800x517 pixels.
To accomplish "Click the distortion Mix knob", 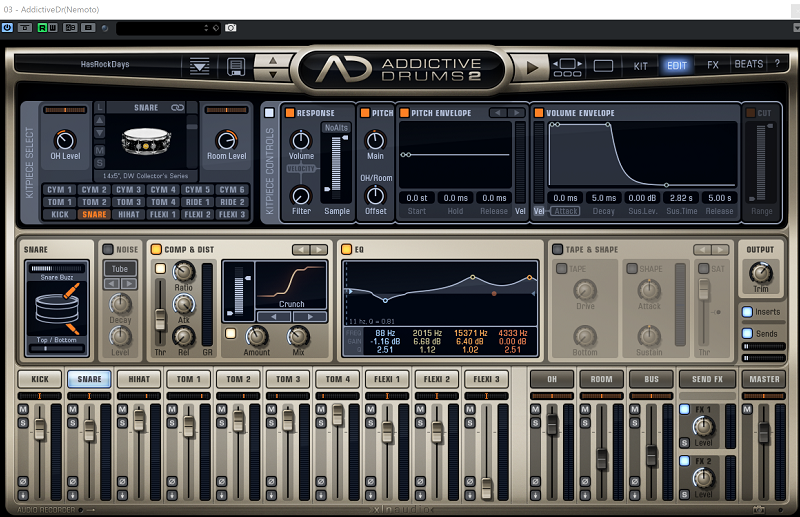I will tap(298, 337).
